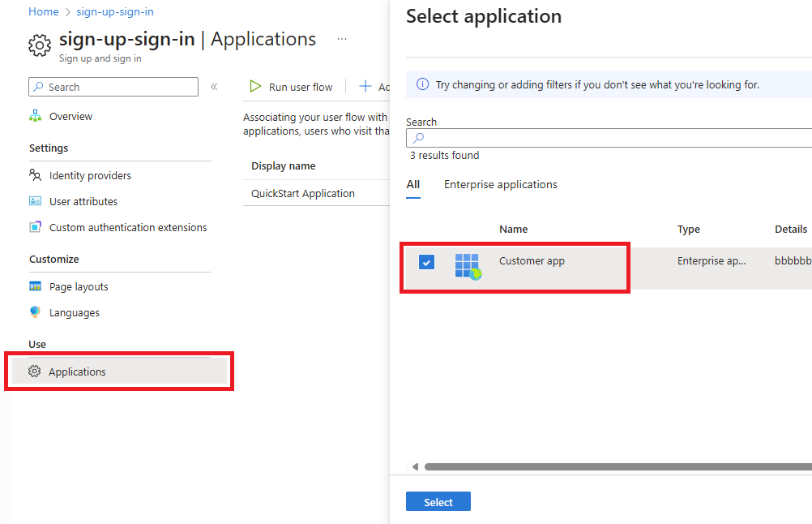Switch to the All tab

point(412,184)
